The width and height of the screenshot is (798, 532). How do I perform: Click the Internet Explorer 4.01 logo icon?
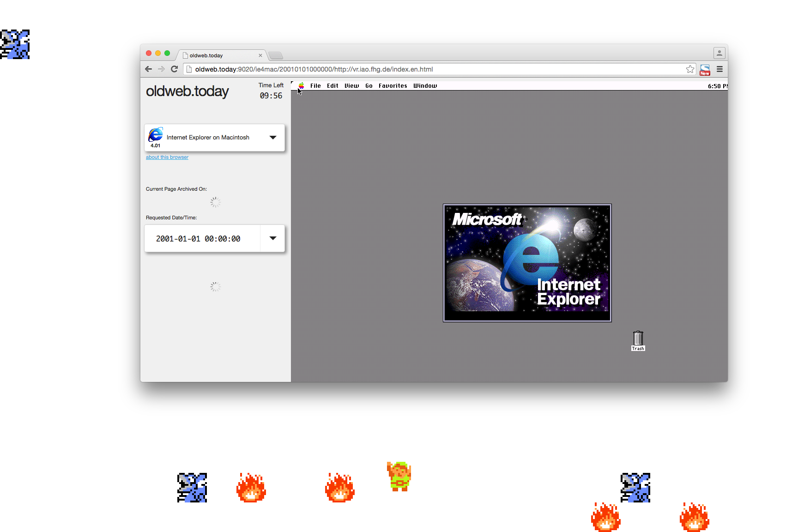click(156, 135)
